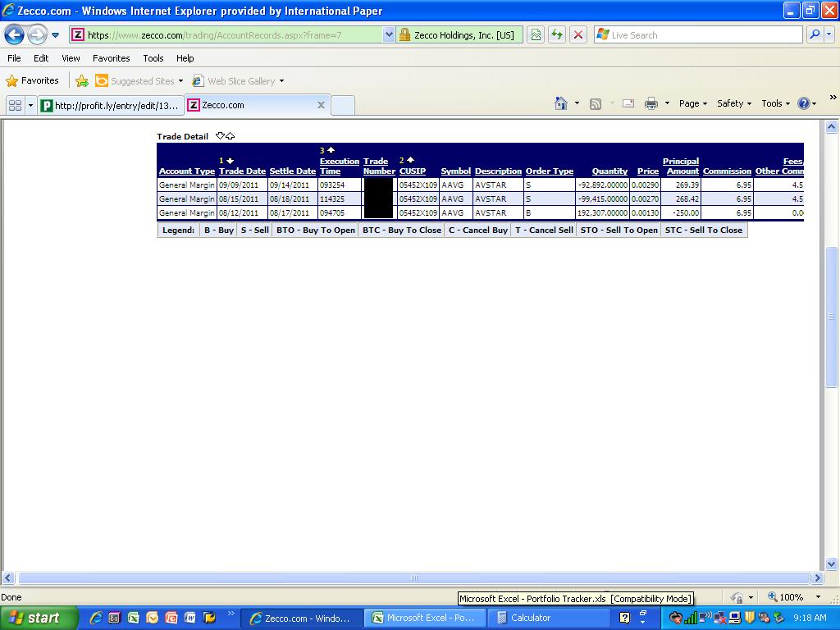Click the security lock icon in address bar

[x=404, y=35]
